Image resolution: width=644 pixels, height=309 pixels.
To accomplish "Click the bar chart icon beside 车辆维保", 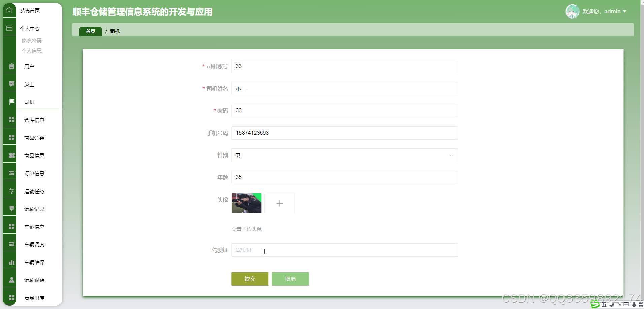I will coord(11,262).
